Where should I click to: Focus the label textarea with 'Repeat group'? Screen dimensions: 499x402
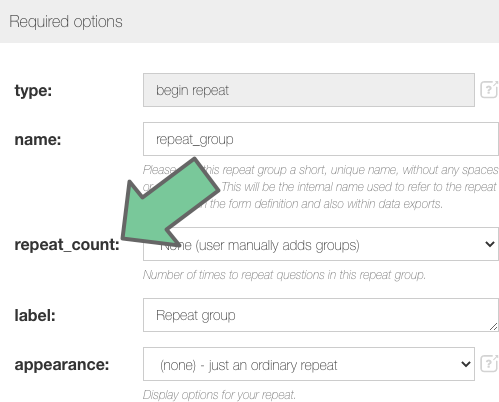coord(321,315)
